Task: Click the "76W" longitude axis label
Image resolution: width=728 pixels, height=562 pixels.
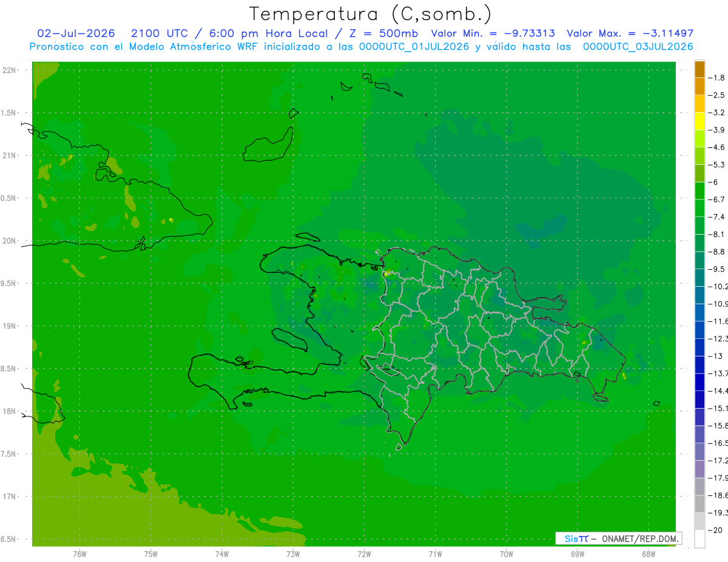Action: point(79,554)
